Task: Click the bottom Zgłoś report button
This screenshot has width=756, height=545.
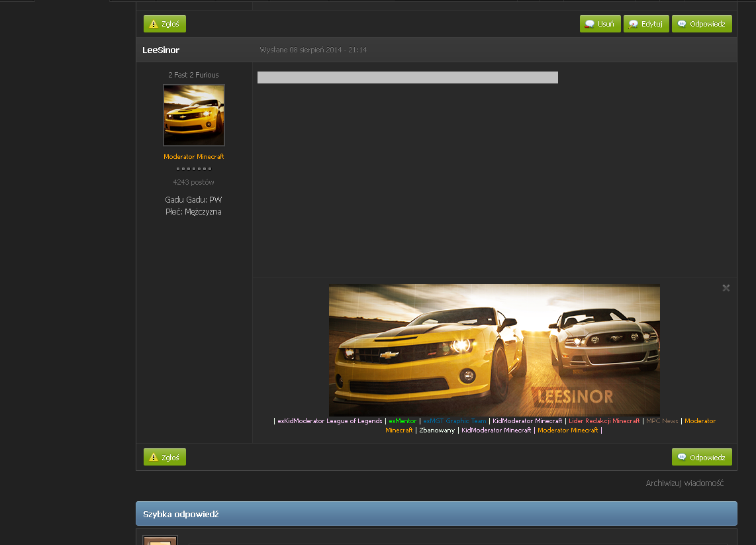Action: click(x=164, y=457)
